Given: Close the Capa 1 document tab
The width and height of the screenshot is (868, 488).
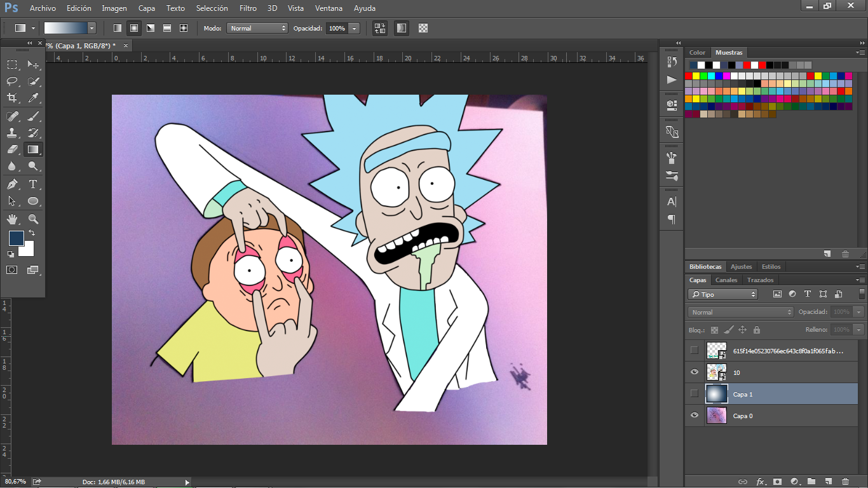Looking at the screenshot, I should pos(126,46).
